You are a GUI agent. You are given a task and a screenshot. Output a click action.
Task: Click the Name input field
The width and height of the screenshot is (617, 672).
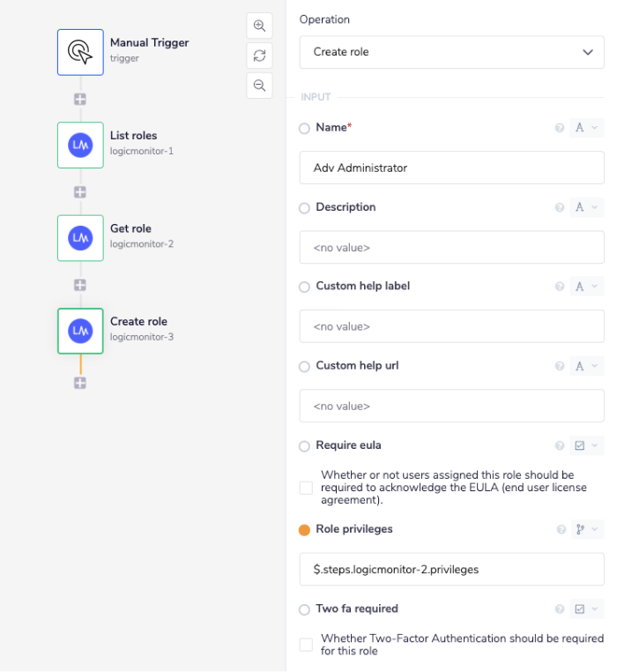coord(451,168)
